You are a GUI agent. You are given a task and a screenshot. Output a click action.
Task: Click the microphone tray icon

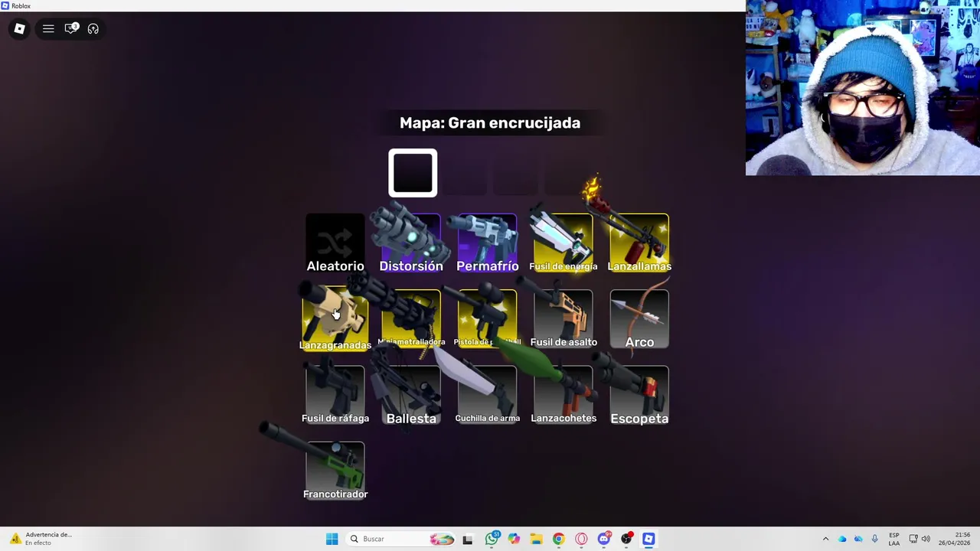[x=874, y=539]
